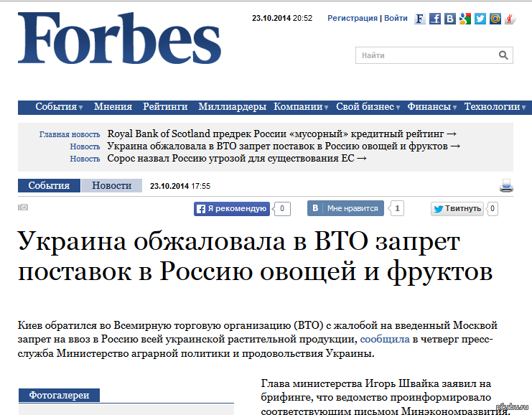Click Facebook recommend counter 0
The height and width of the screenshot is (415, 532).
[281, 209]
